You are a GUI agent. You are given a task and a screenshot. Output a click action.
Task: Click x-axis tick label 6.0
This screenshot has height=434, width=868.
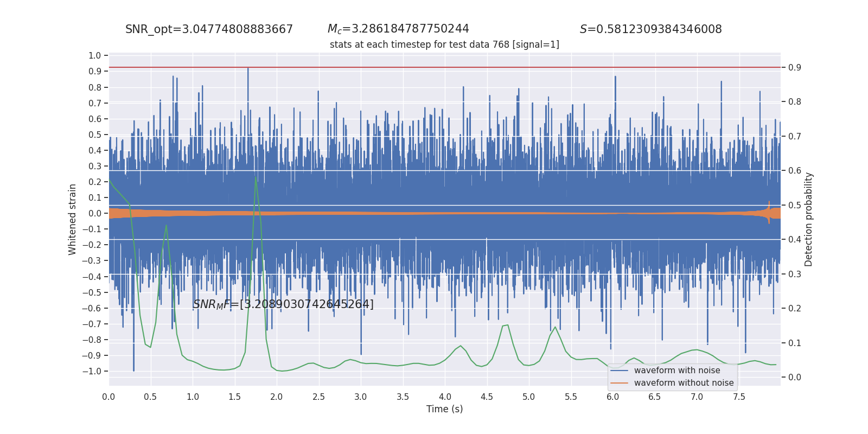[x=612, y=397]
